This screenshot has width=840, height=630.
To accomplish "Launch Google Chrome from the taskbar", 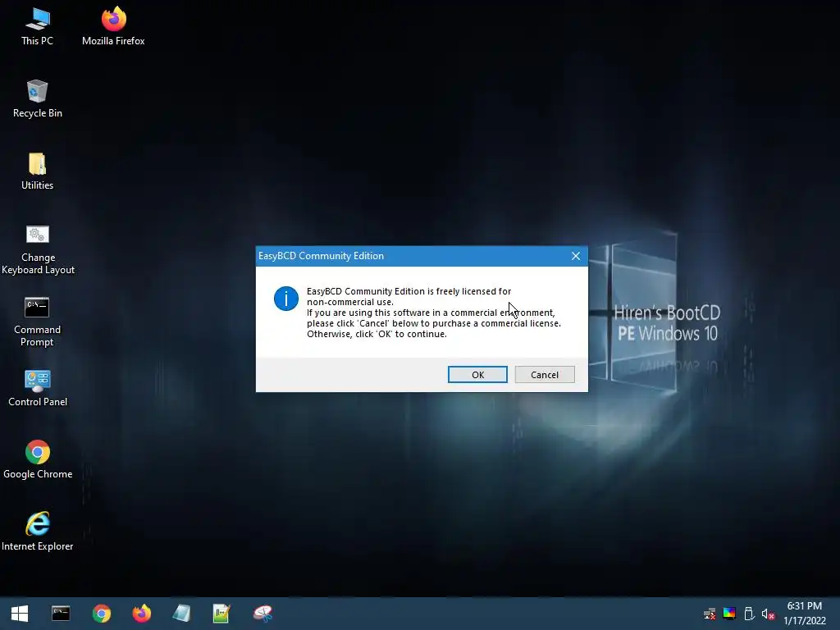I will [101, 614].
